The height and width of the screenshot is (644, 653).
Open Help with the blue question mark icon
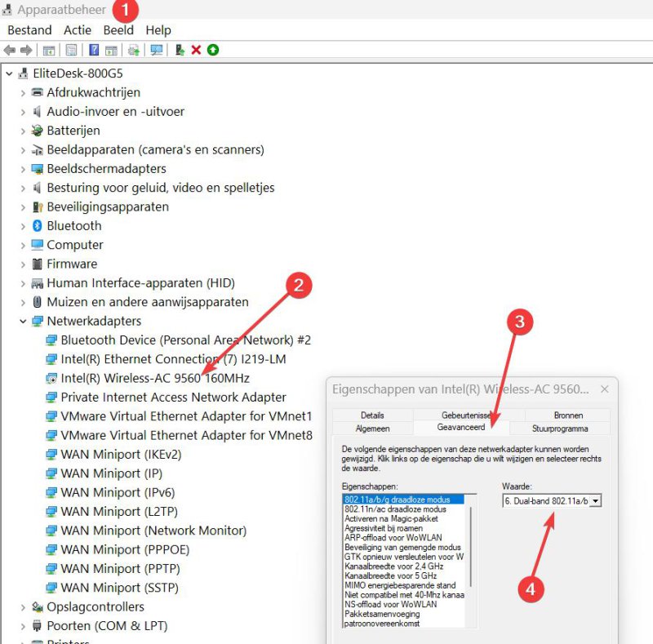94,50
